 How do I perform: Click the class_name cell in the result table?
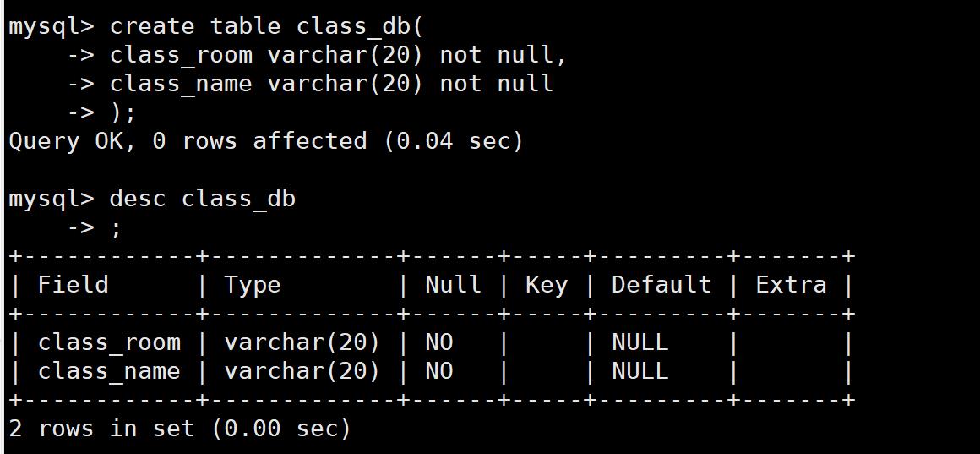coord(109,371)
